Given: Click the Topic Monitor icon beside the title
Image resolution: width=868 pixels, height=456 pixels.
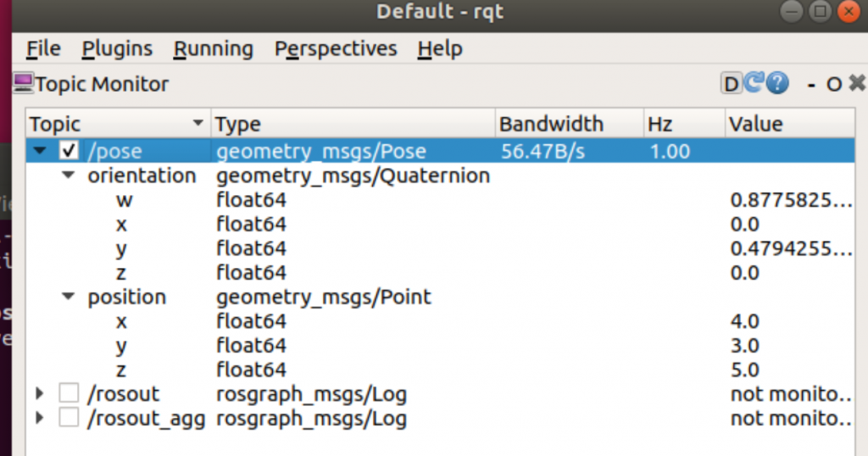Looking at the screenshot, I should pyautogui.click(x=23, y=84).
